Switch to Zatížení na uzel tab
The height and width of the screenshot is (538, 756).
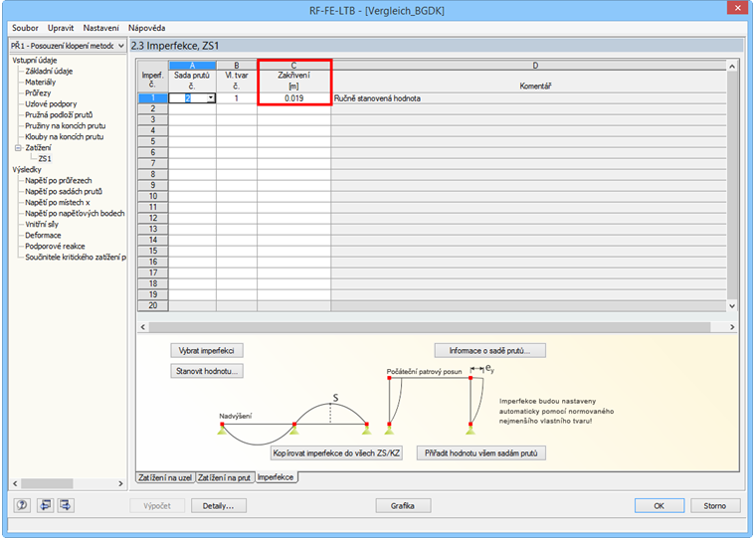(x=165, y=477)
